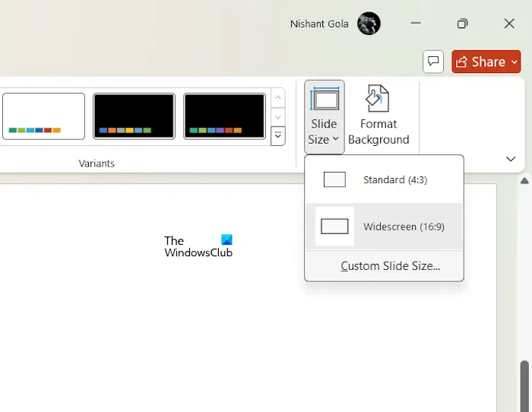The height and width of the screenshot is (412, 532).
Task: Expand the Share dropdown arrow
Action: 515,62
